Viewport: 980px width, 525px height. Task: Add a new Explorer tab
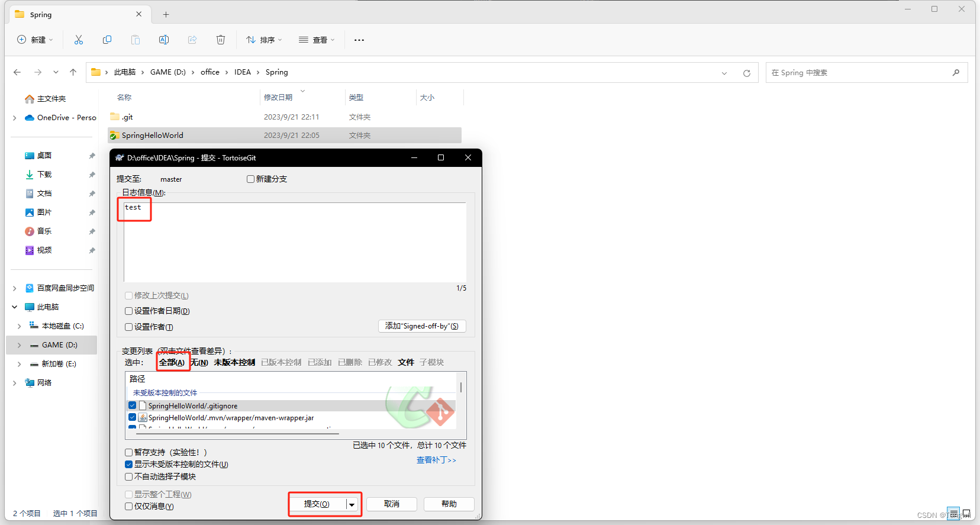[x=166, y=14]
